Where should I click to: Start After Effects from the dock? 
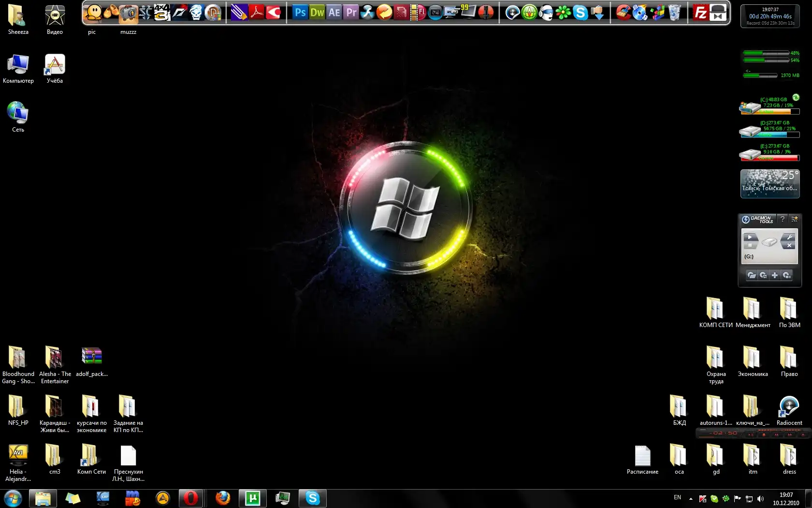(x=334, y=13)
